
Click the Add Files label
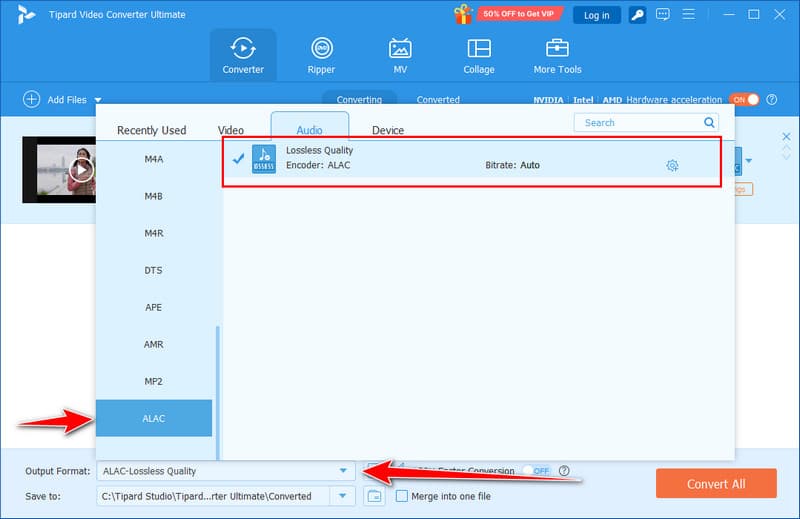point(67,100)
